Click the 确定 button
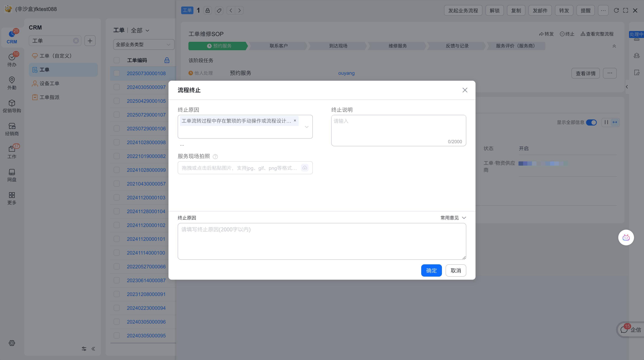644x360 pixels. coord(431,270)
